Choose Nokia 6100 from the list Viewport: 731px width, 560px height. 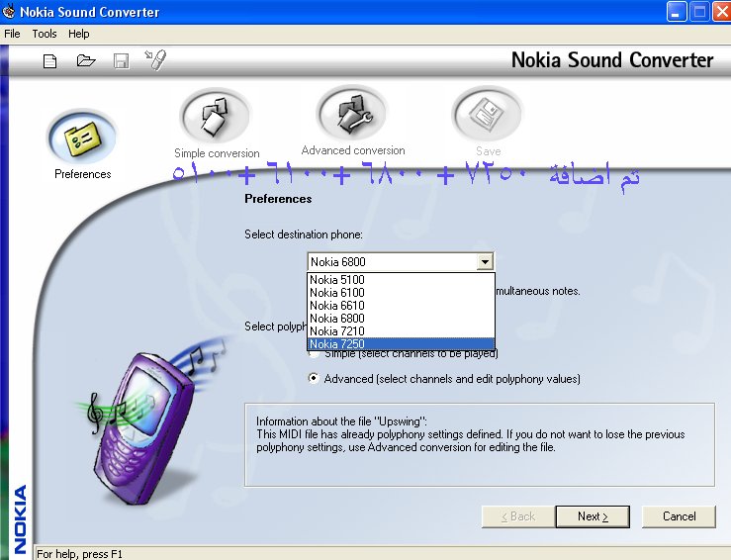[x=401, y=293]
